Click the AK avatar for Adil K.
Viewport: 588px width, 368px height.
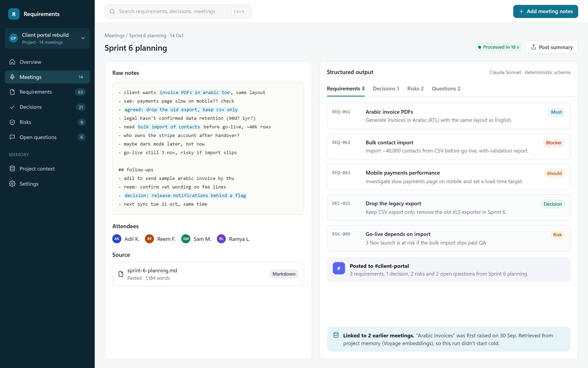(117, 239)
